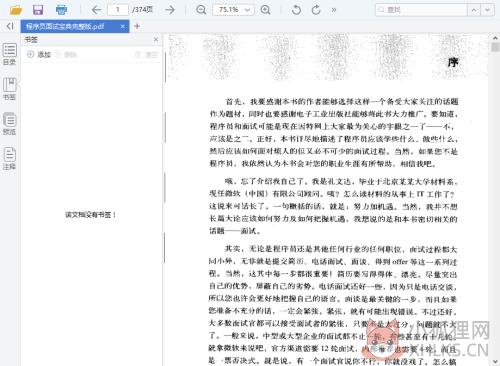Viewport: 500px width, 366px height.
Task: Jump to the previous search result (up arrow)
Action: (474, 10)
